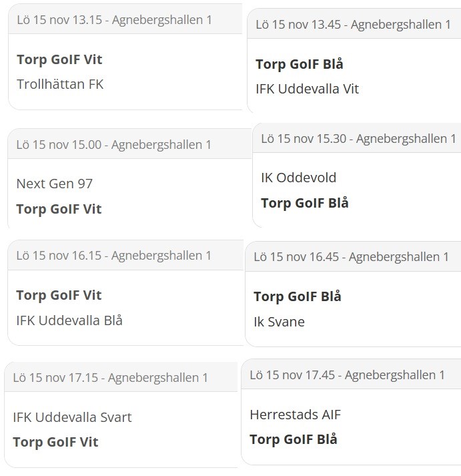Open the 13.45 Agnebergshallen 1 match header
The image size is (461, 476).
pos(354,25)
